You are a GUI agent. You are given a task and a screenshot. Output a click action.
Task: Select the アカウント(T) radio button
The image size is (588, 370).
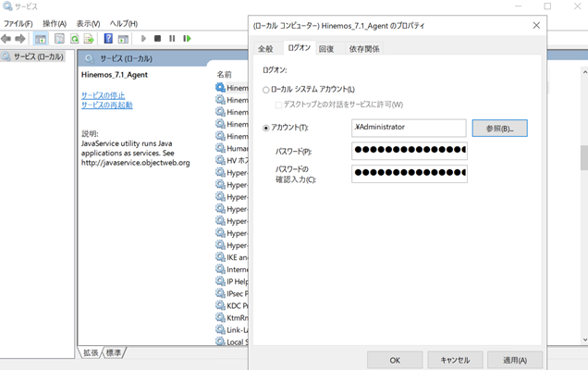(266, 128)
